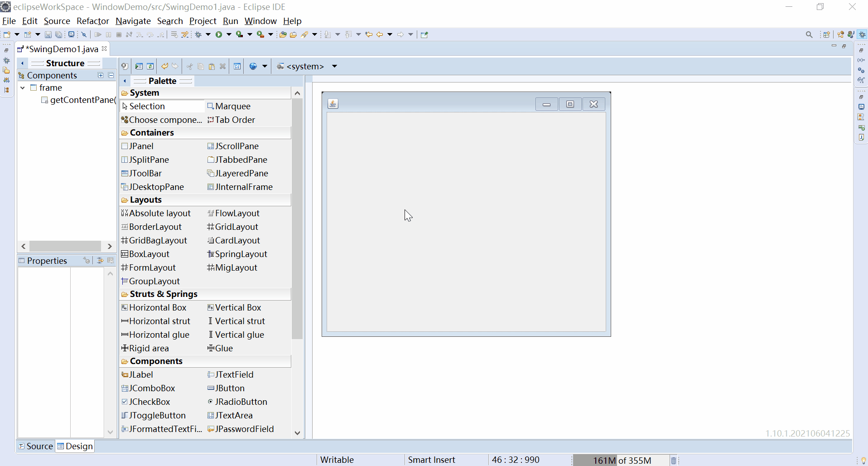This screenshot has width=868, height=466.
Task: Click the frame content pane canvas
Action: click(466, 222)
